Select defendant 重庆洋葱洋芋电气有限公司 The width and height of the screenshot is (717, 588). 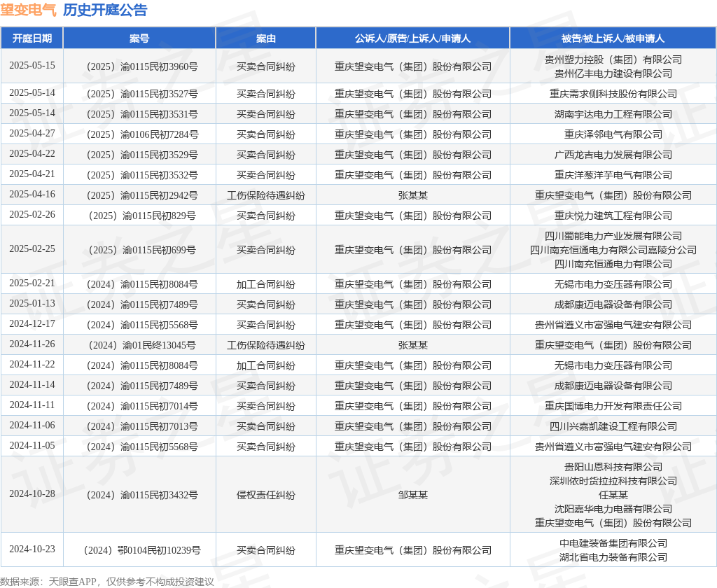click(x=613, y=175)
